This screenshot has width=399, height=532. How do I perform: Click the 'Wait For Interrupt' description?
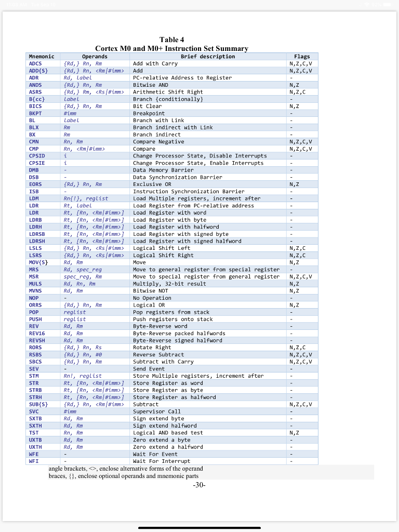[x=162, y=461]
